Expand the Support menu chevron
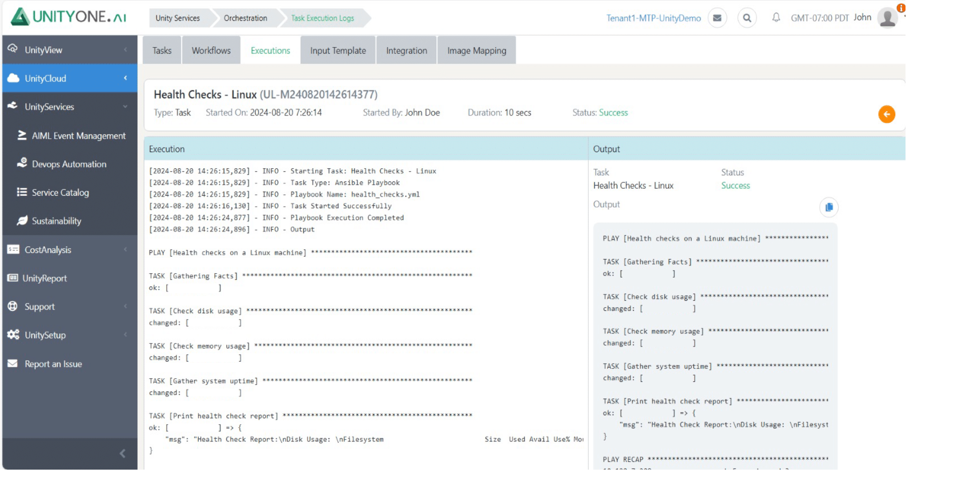980x481 pixels. (125, 306)
